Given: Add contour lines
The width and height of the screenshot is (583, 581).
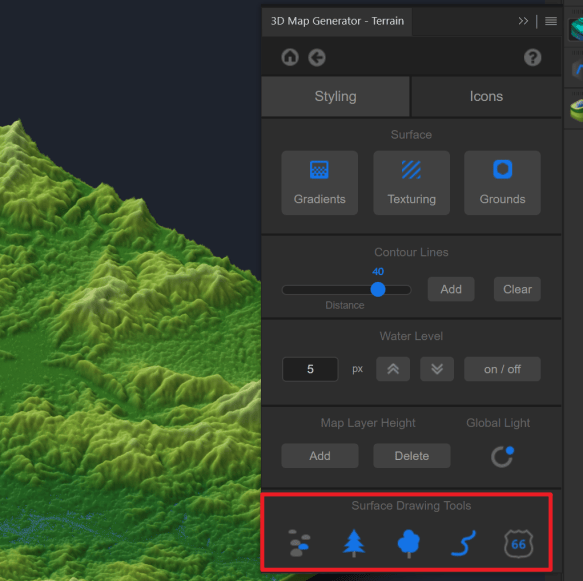Looking at the screenshot, I should pos(451,289).
